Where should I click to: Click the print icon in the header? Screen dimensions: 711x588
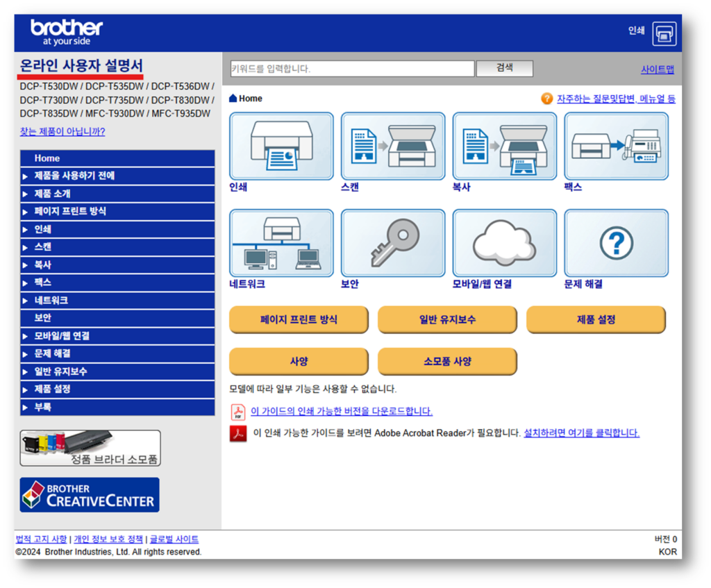(664, 33)
